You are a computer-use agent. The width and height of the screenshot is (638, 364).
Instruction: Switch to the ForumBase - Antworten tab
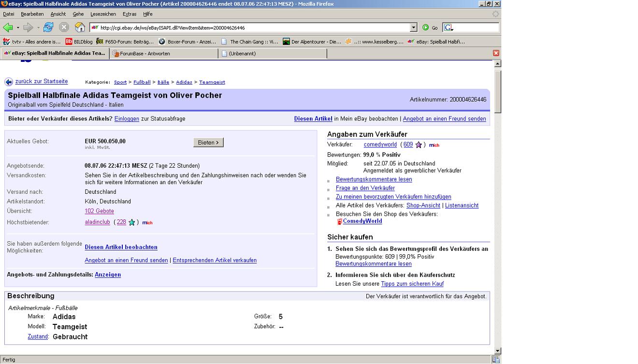click(x=164, y=54)
